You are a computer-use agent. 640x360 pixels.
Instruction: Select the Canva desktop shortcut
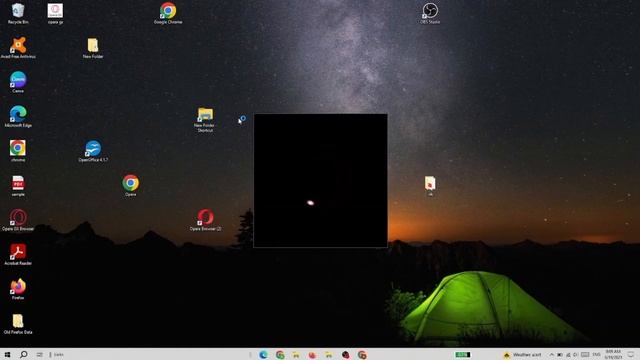[18, 82]
